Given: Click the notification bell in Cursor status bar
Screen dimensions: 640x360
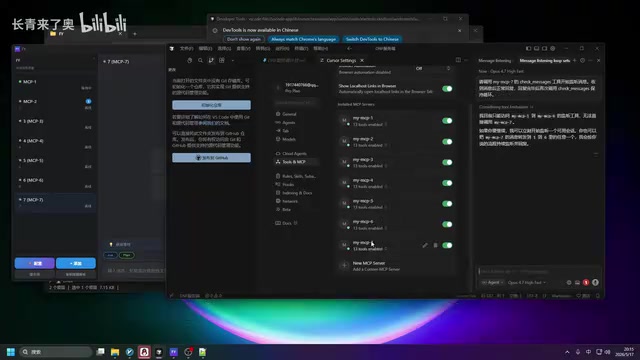Looking at the screenshot, I should (598, 296).
